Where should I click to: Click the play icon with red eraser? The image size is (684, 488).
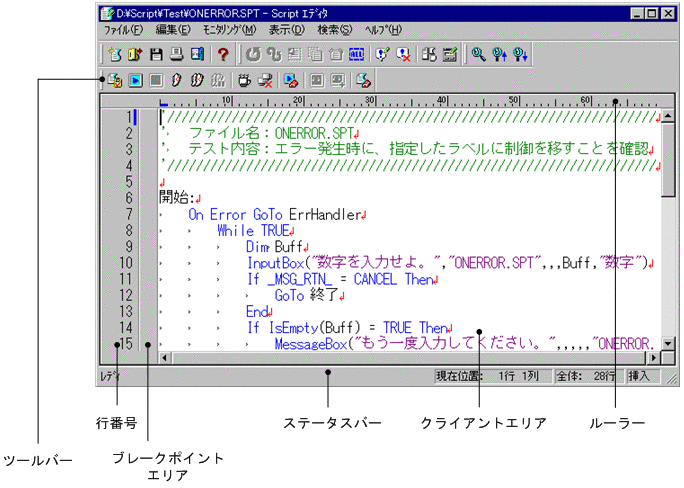click(291, 80)
